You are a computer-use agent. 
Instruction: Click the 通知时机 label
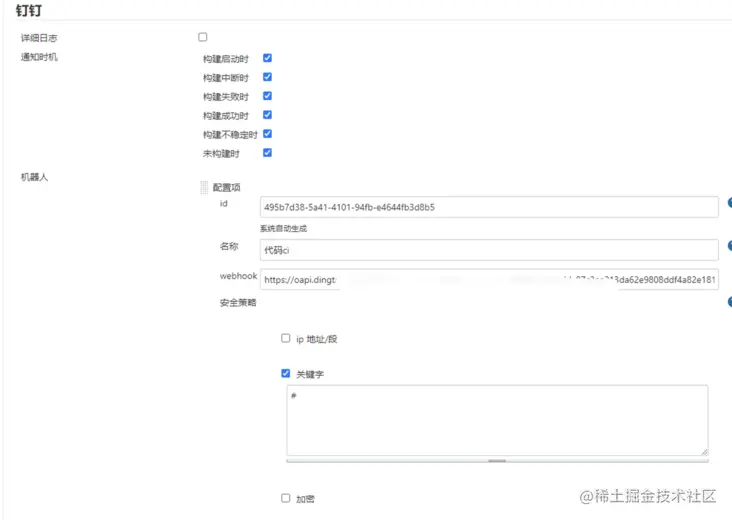coord(39,57)
